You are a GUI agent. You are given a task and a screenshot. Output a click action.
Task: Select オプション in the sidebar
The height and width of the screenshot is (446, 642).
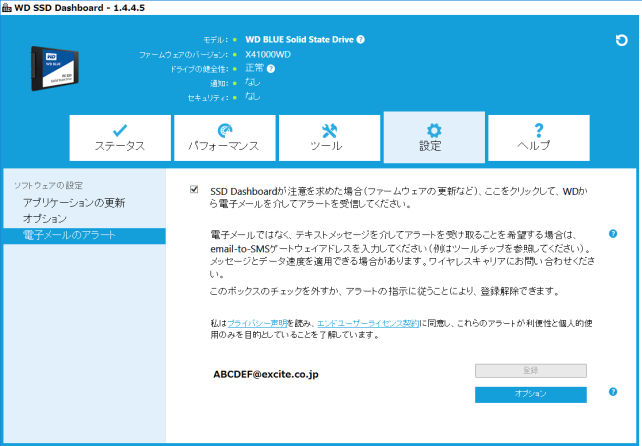coord(45,219)
